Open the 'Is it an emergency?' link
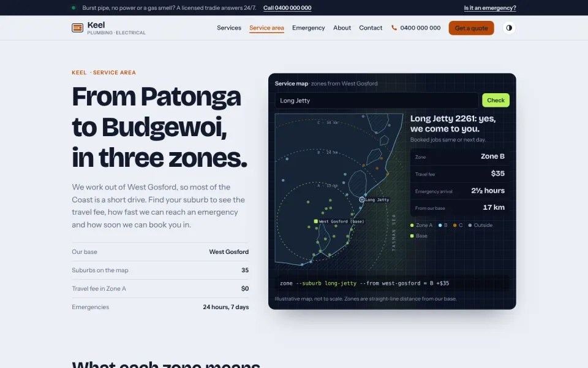Image resolution: width=588 pixels, height=368 pixels. click(x=490, y=8)
